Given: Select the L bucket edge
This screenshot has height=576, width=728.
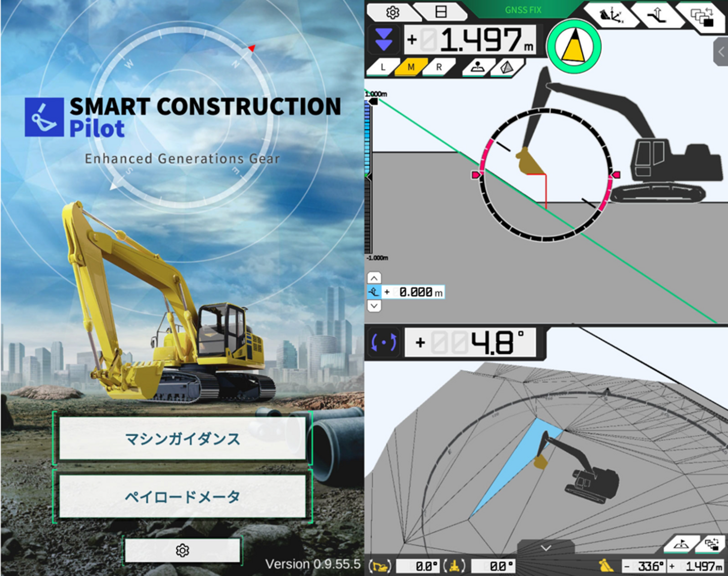Looking at the screenshot, I should click(x=383, y=67).
